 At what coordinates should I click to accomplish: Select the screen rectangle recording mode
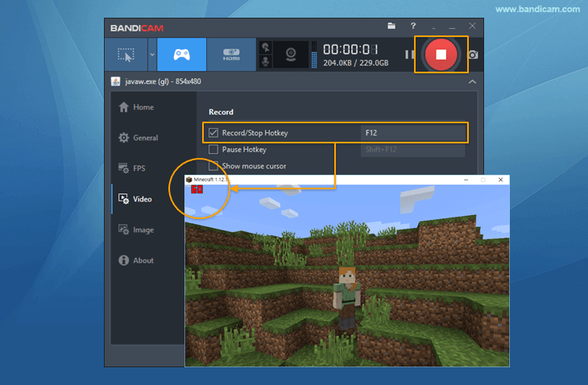pyautogui.click(x=126, y=55)
